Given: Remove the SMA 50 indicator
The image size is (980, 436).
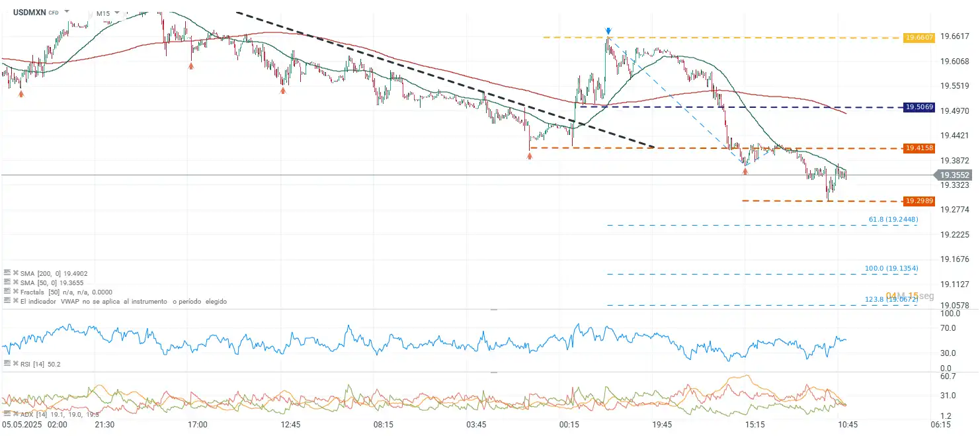Looking at the screenshot, I should coord(15,282).
